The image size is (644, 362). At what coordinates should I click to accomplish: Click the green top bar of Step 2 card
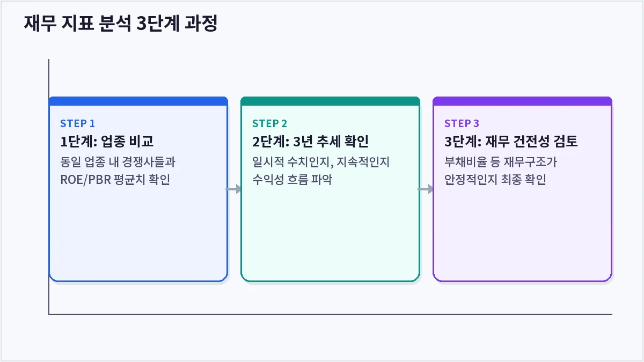click(x=331, y=101)
